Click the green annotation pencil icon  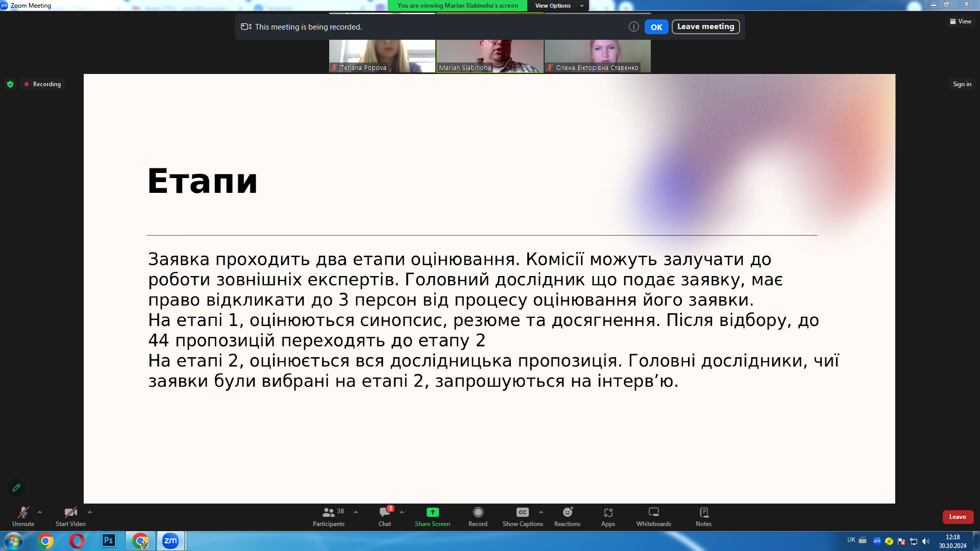coord(16,488)
